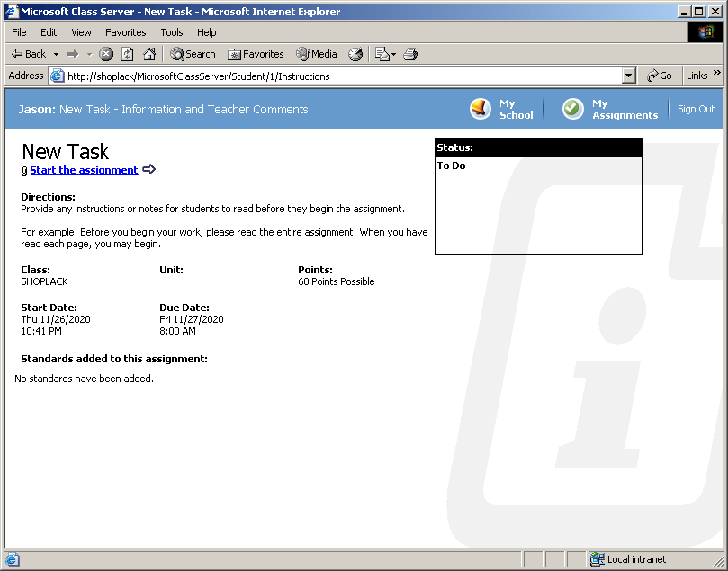Screen dimensions: 728x571
Task: Open the Tools menu
Action: tap(171, 32)
